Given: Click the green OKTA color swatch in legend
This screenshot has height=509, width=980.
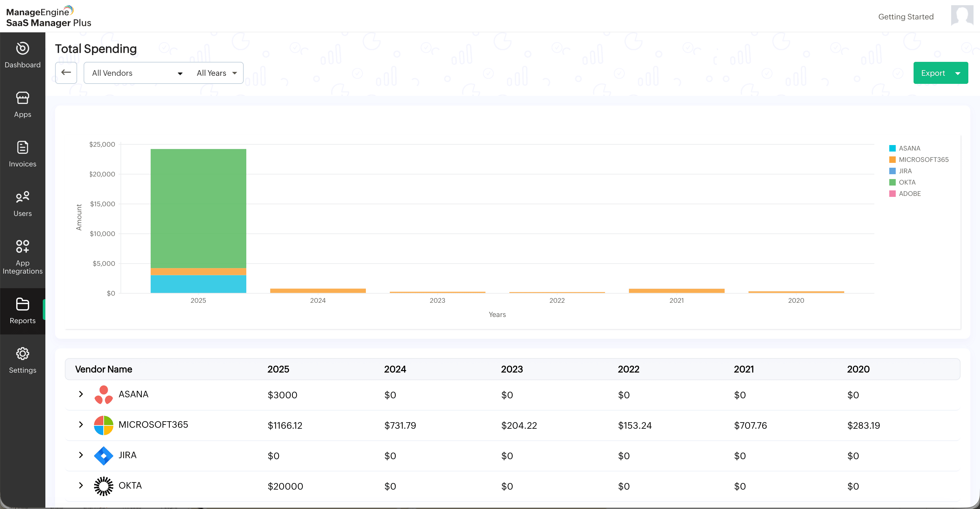Looking at the screenshot, I should click(892, 182).
